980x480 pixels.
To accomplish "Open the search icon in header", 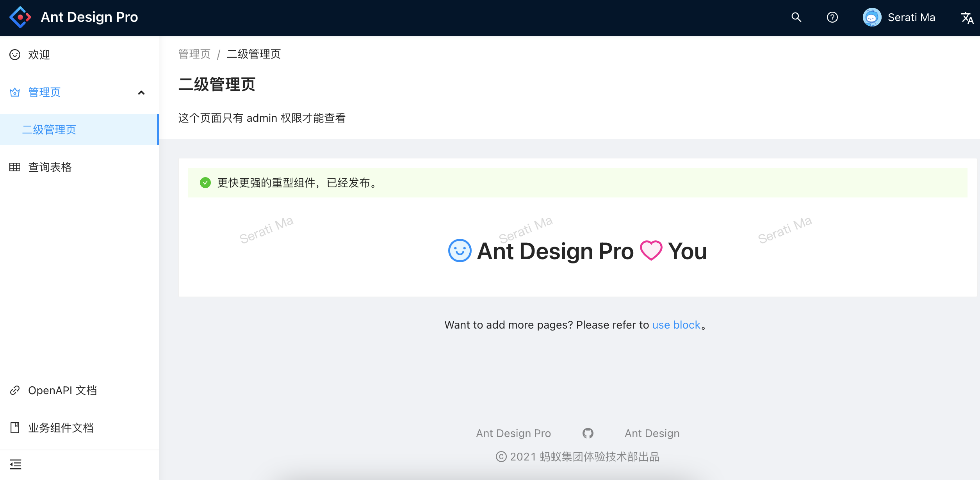I will pyautogui.click(x=796, y=17).
